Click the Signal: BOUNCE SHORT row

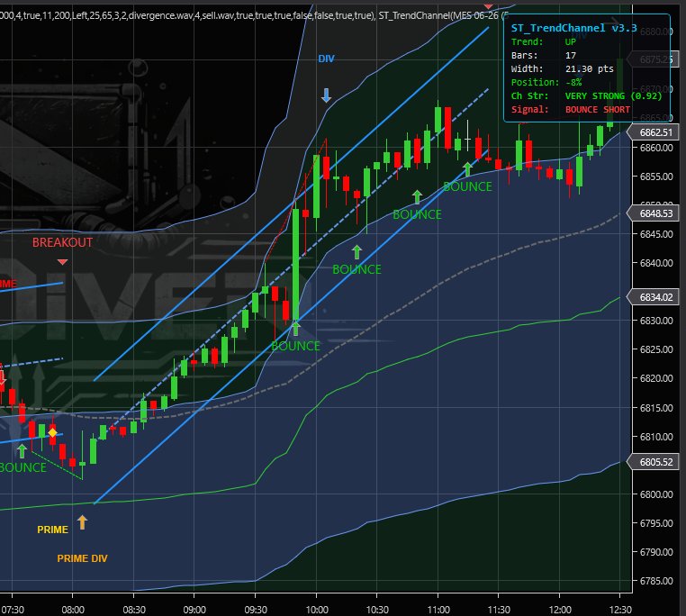[571, 110]
